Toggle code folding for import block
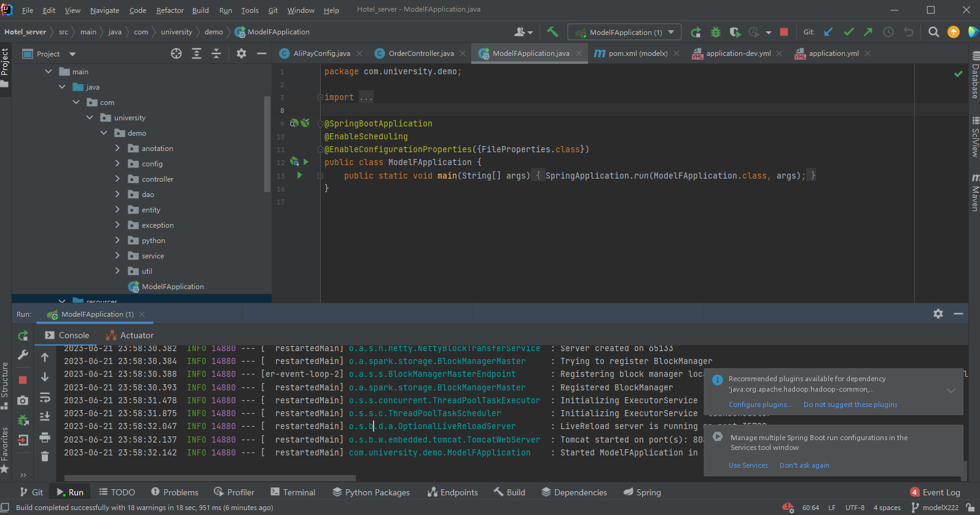The image size is (980, 515). [320, 98]
